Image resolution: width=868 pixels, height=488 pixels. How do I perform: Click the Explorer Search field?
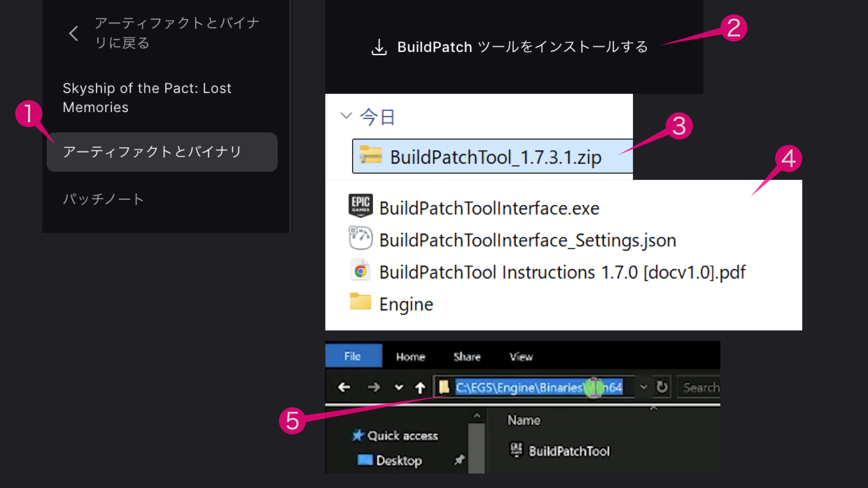pos(700,387)
